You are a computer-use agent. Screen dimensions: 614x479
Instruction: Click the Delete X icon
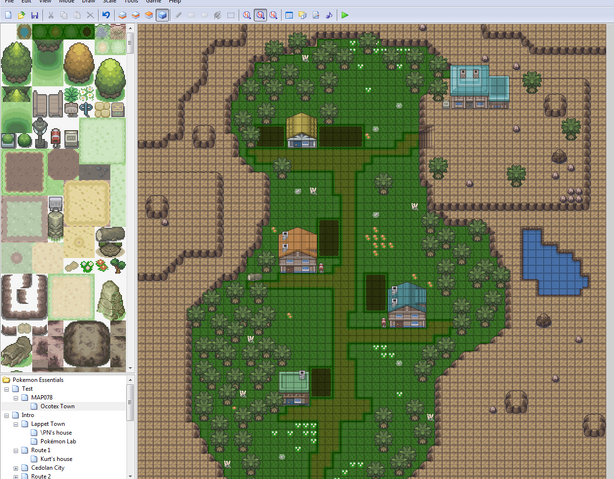(90, 15)
